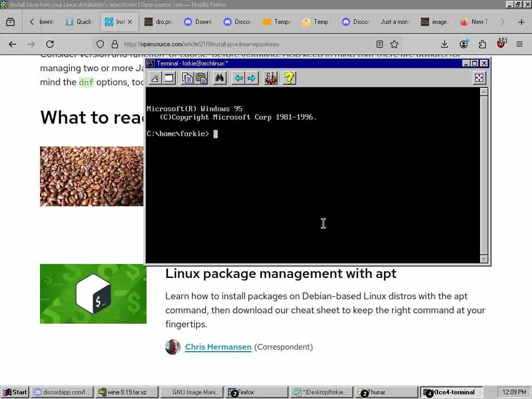The height and width of the screenshot is (399, 532).
Task: Open Firefox list all tabs icon
Action: (10, 22)
